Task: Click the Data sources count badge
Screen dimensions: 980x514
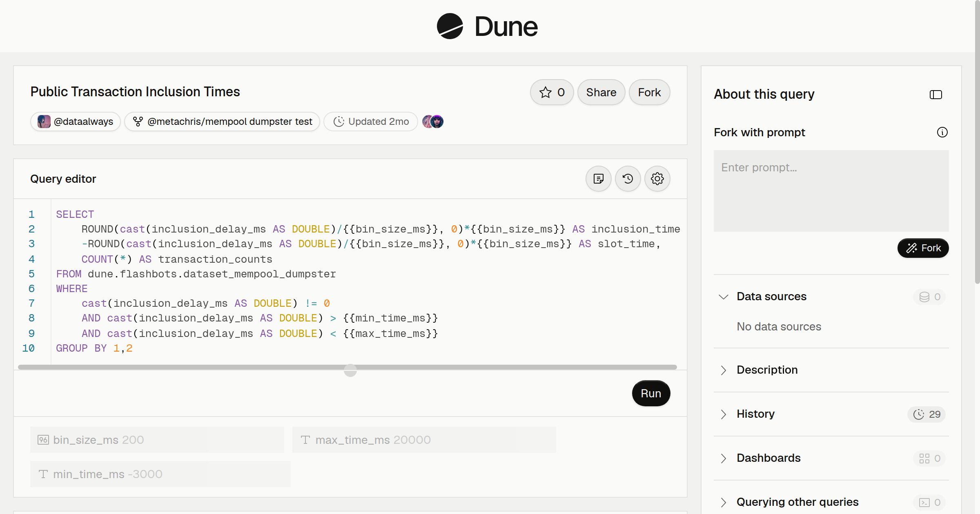Action: (929, 297)
